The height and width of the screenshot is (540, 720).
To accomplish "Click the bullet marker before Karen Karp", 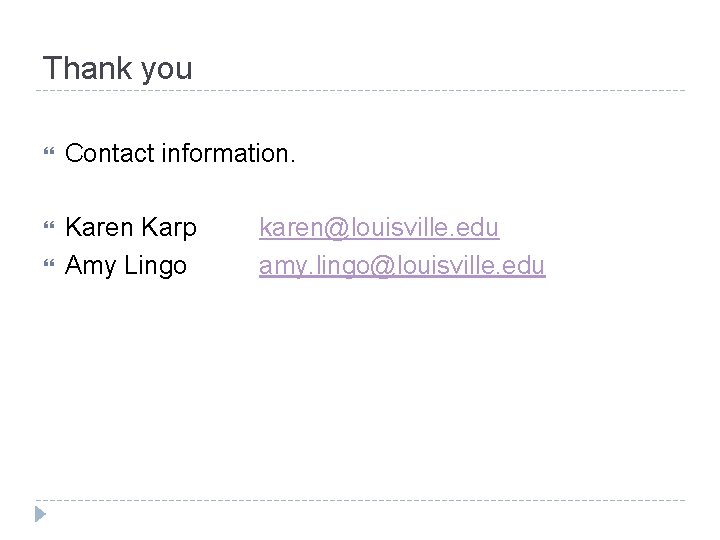I will pyautogui.click(x=49, y=228).
